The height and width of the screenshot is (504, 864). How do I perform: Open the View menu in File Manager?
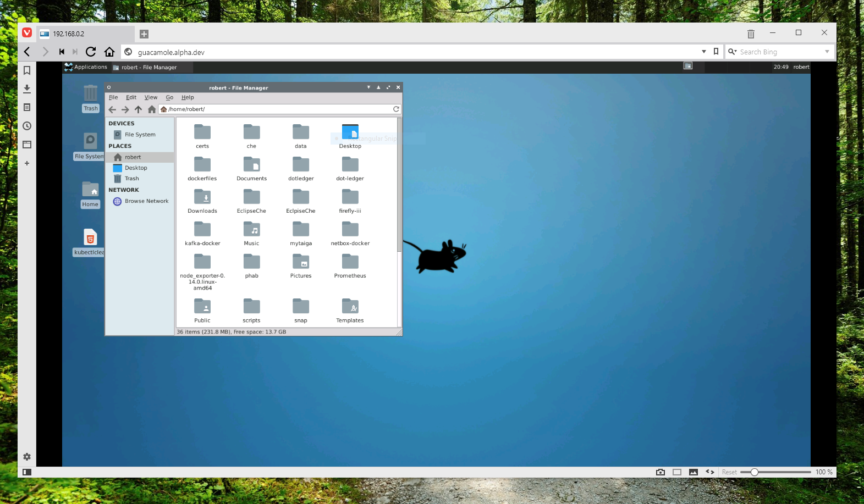point(151,97)
